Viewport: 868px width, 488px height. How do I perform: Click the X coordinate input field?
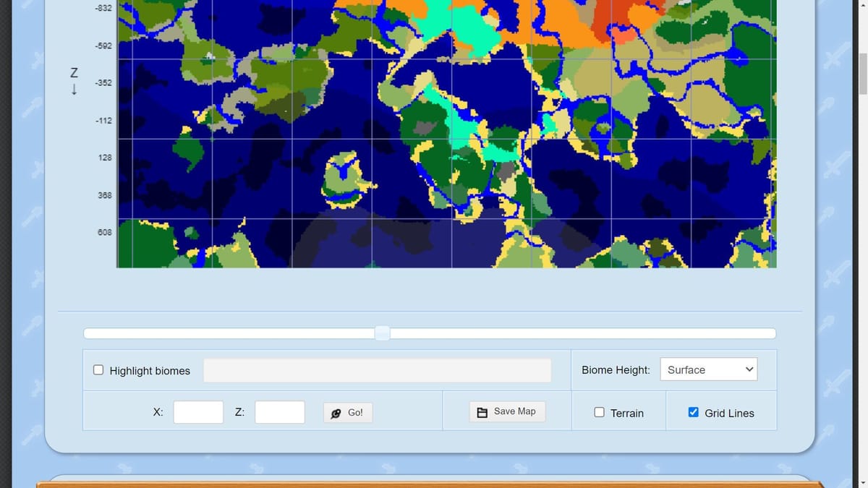tap(198, 412)
